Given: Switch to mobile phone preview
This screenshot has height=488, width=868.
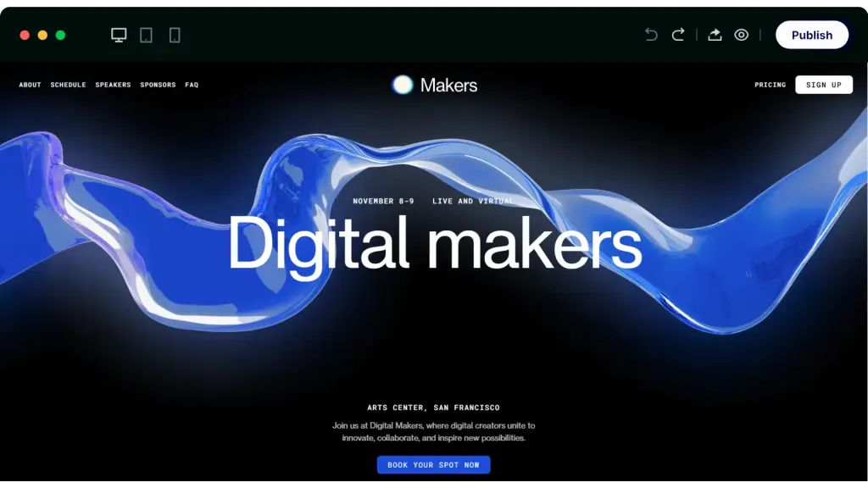Looking at the screenshot, I should pyautogui.click(x=175, y=36).
